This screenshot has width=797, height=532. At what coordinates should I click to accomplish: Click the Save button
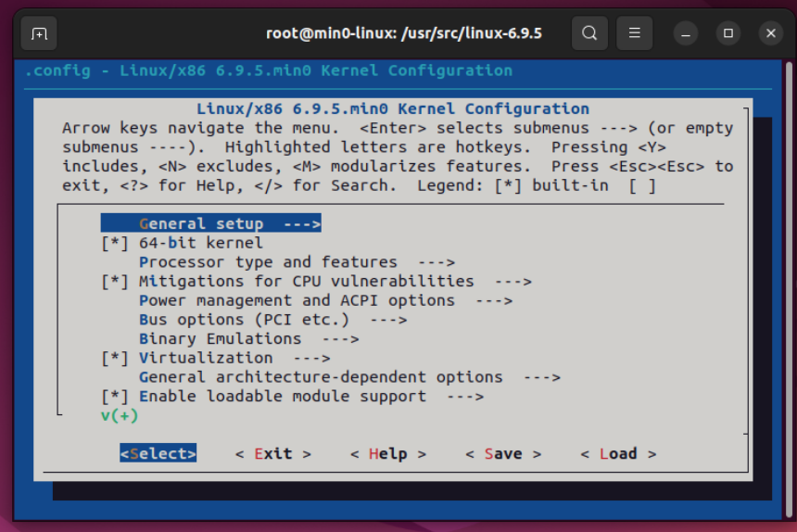[x=503, y=454]
